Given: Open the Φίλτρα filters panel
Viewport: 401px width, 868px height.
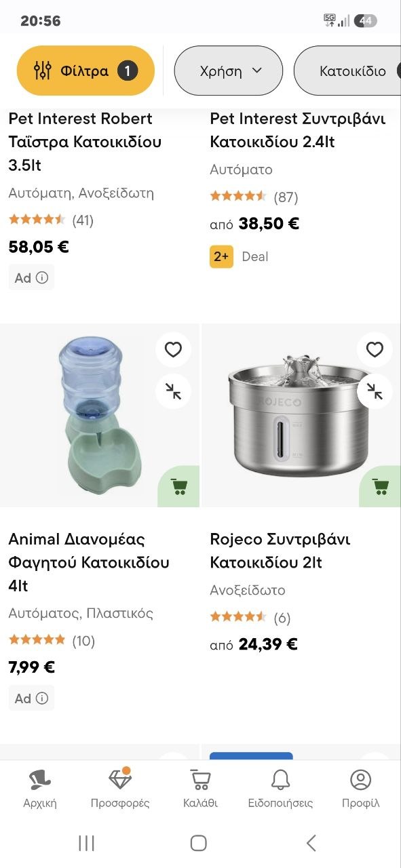Looking at the screenshot, I should point(85,71).
